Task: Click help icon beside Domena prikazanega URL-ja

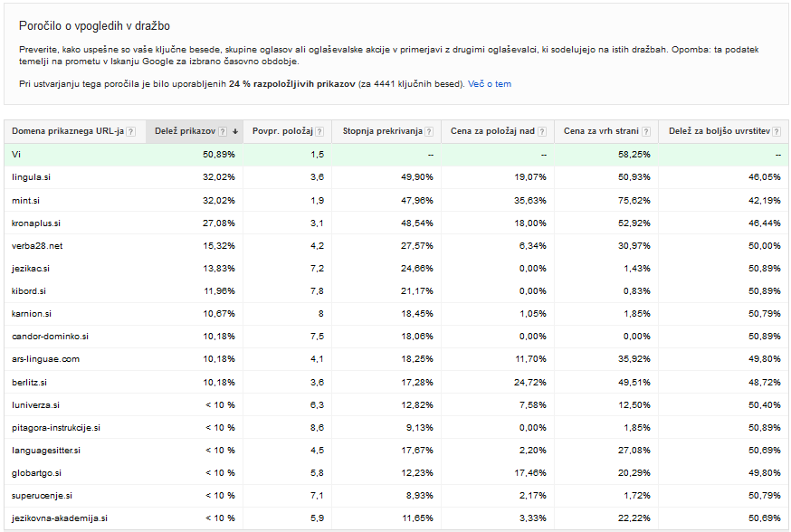Action: pos(131,132)
